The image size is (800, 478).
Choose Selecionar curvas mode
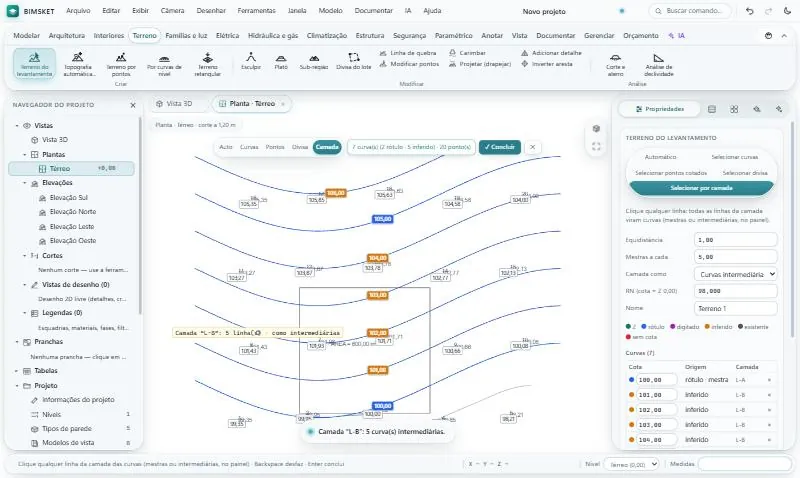(735, 157)
